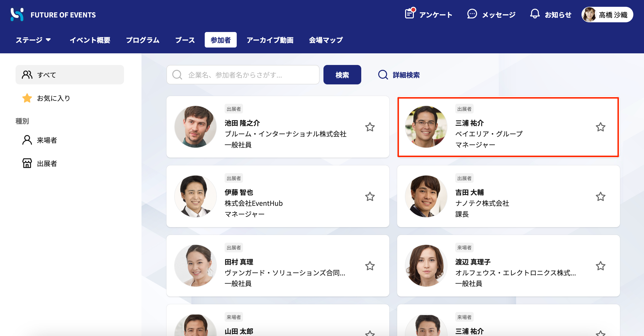
Task: Click the お知らせ label
Action: coord(558,15)
